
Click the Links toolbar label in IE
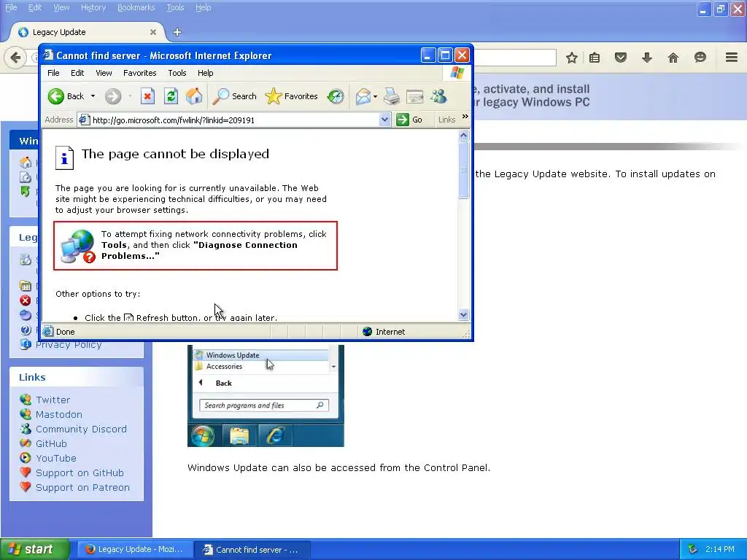tap(446, 120)
